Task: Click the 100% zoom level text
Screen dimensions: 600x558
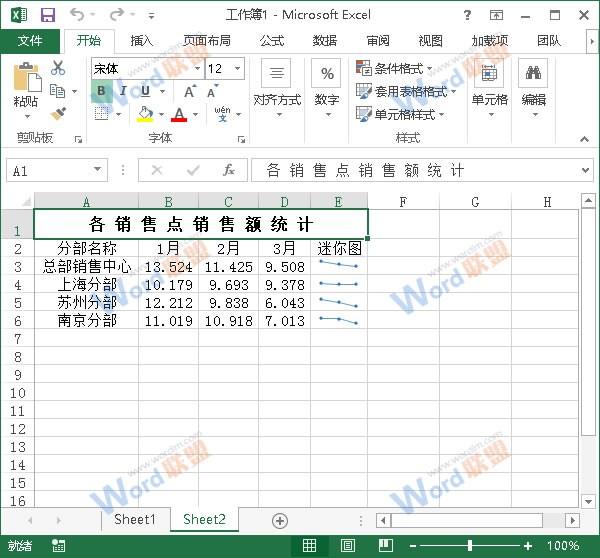Action: (x=563, y=546)
